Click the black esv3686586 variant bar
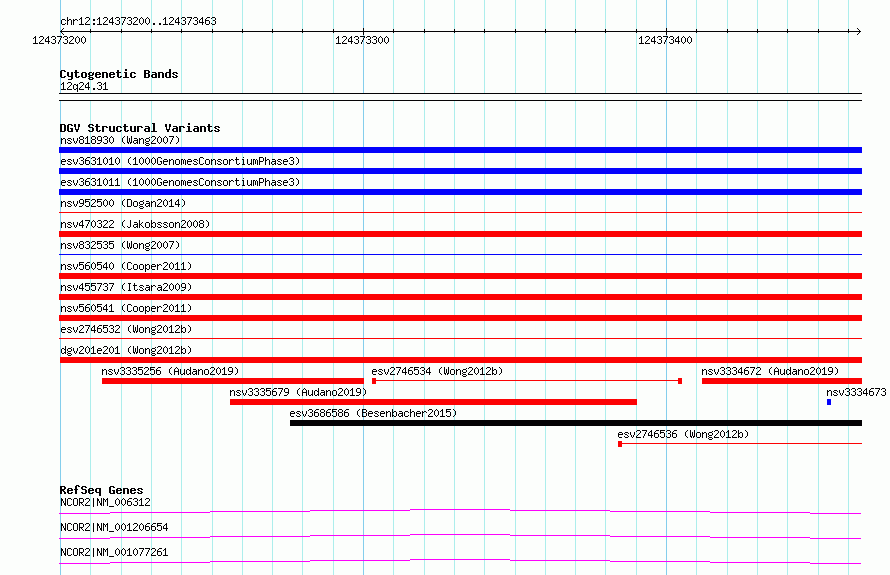The width and height of the screenshot is (890, 575). point(576,423)
